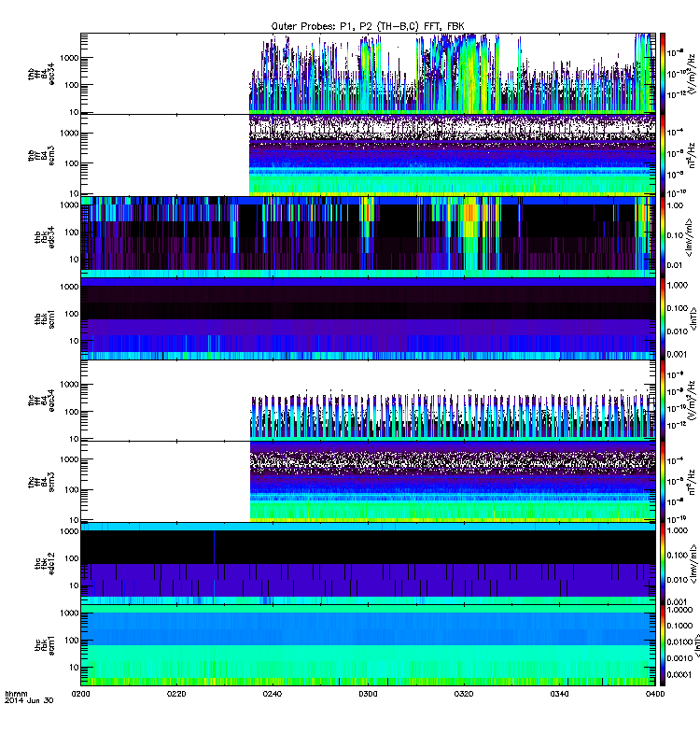This screenshot has height=747, width=700.
Task: Select the 'thc fbk scm1' panel label
Action: pyautogui.click(x=44, y=645)
